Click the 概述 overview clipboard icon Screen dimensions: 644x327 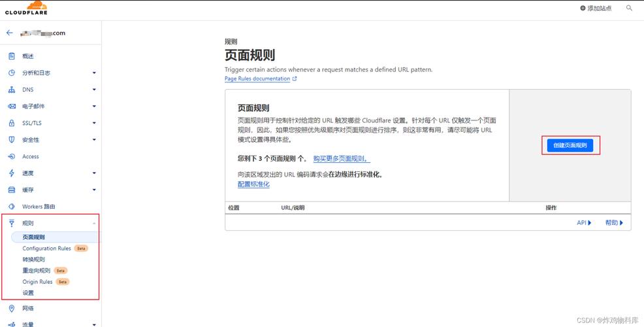point(12,56)
